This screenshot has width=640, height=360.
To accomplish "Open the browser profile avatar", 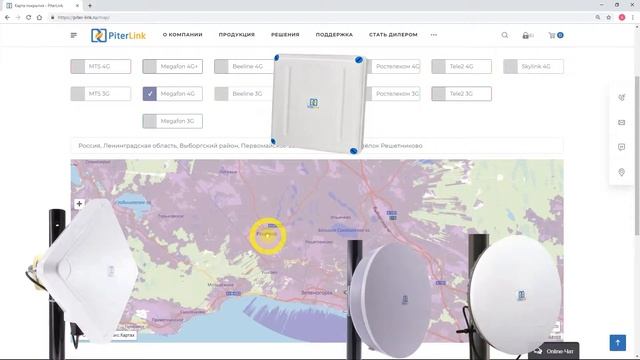I will pyautogui.click(x=622, y=18).
